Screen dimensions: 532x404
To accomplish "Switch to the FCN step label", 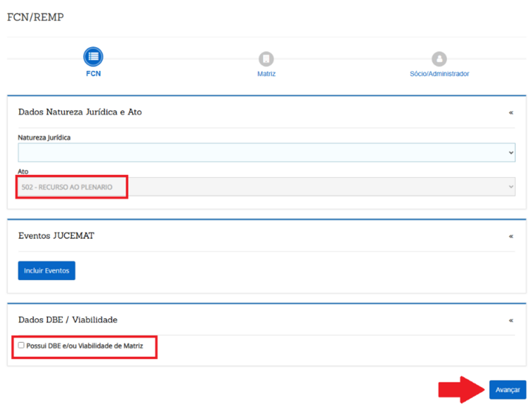I will pos(93,74).
